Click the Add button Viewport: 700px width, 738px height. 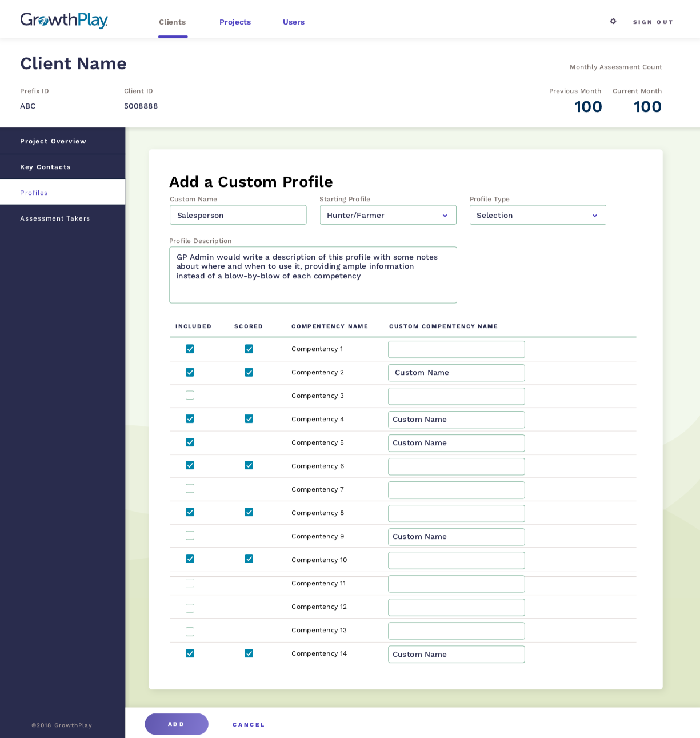177,724
